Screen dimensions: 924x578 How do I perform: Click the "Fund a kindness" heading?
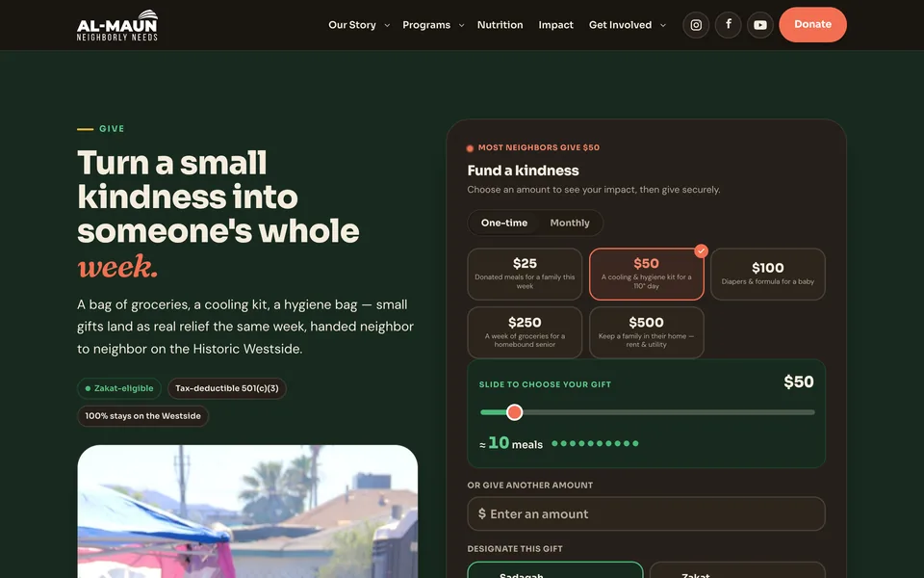pyautogui.click(x=523, y=171)
